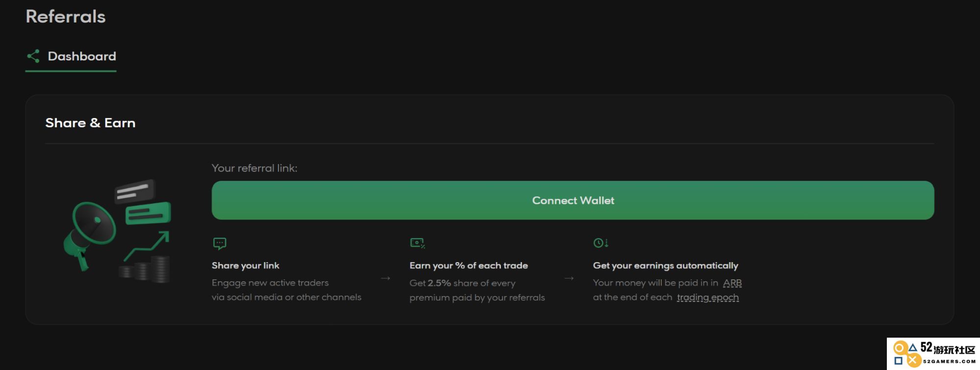Click the Share your link title
Screen dimensions: 980x370
[x=245, y=266]
